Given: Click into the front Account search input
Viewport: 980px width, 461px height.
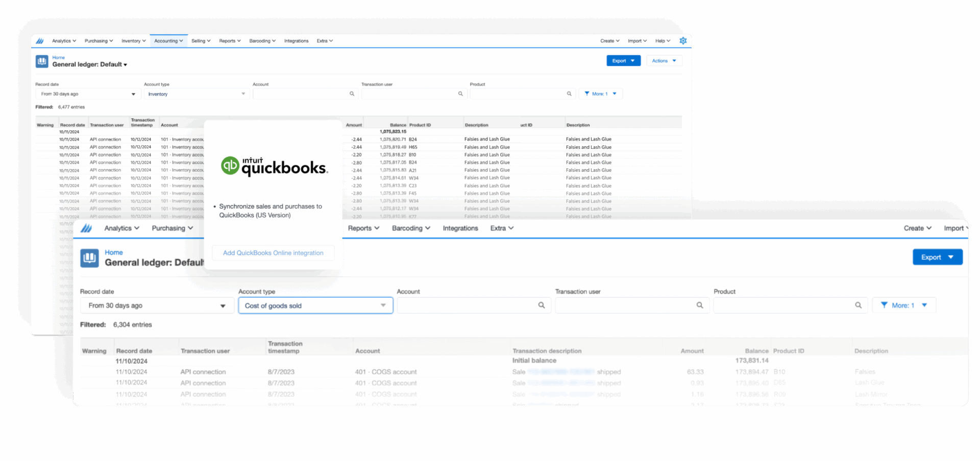Looking at the screenshot, I should coord(467,305).
